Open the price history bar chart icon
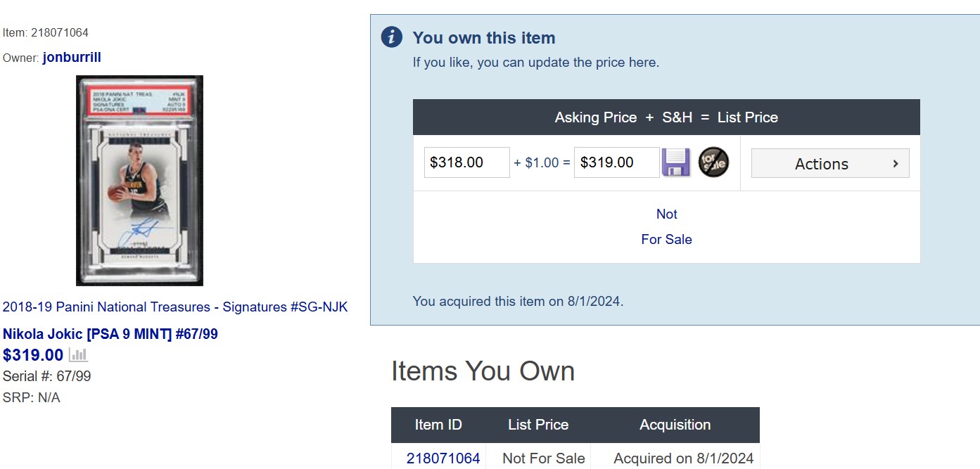The image size is (980, 469). [x=78, y=355]
